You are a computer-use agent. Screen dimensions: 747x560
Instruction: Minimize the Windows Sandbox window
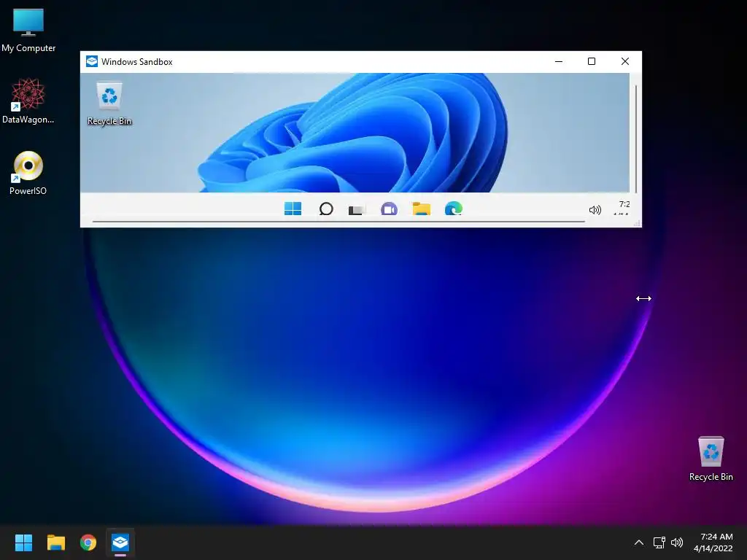pos(559,61)
